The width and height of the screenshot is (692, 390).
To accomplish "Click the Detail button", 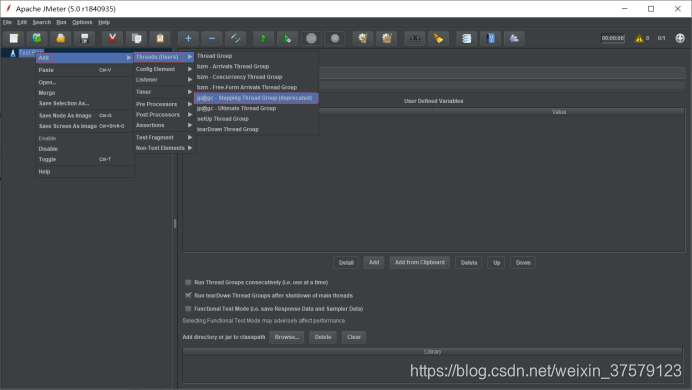I will 346,262.
